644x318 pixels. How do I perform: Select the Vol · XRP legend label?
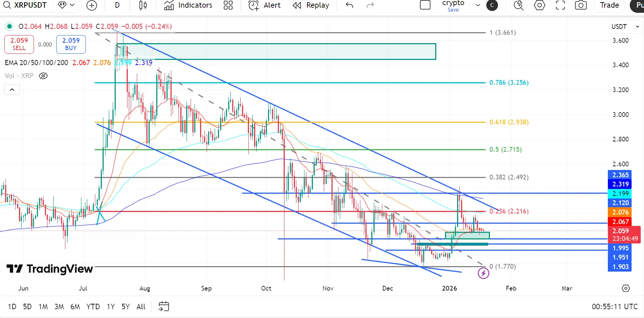[x=19, y=76]
